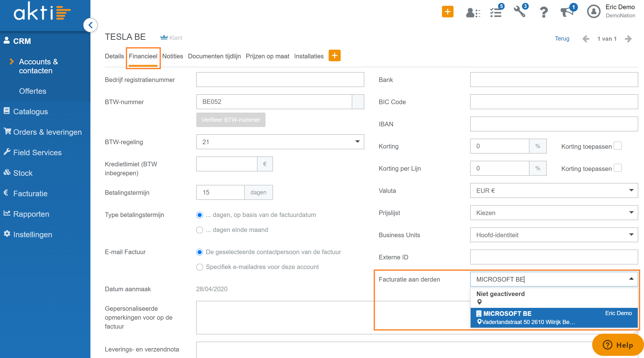Viewport: 644px width, 358px height.
Task: Go to the previous record arrow
Action: (586, 39)
